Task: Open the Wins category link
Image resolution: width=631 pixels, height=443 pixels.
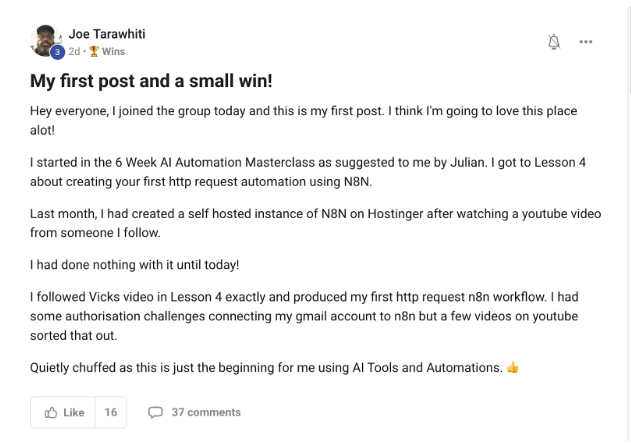Action: (x=113, y=52)
